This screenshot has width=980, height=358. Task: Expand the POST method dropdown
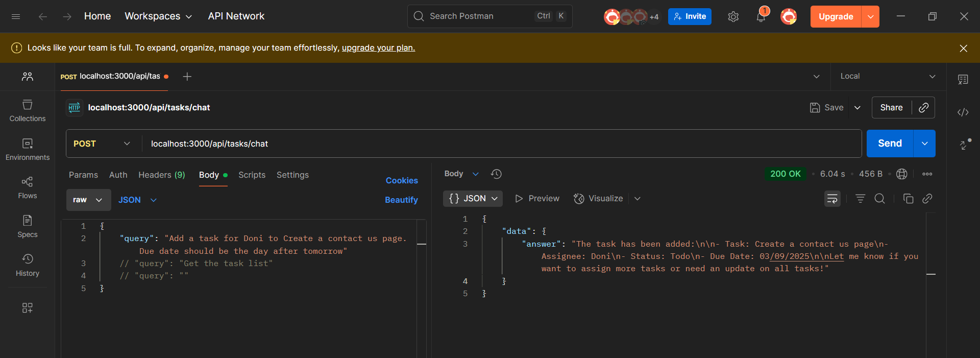(102, 144)
